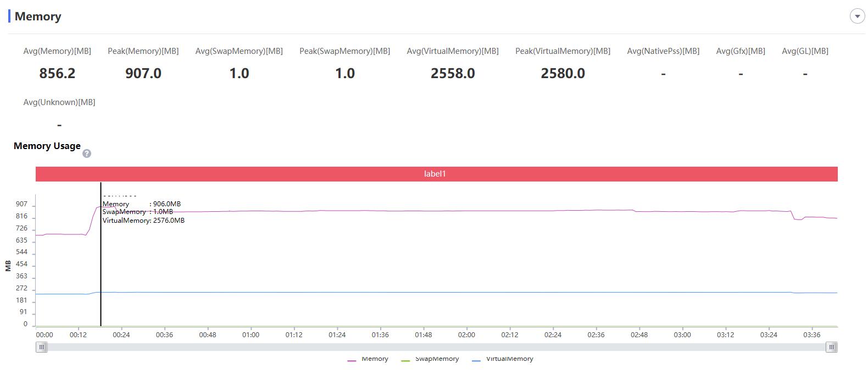868x379 pixels.
Task: Click the Peak(Memory) value 907.0
Action: pyautogui.click(x=143, y=73)
